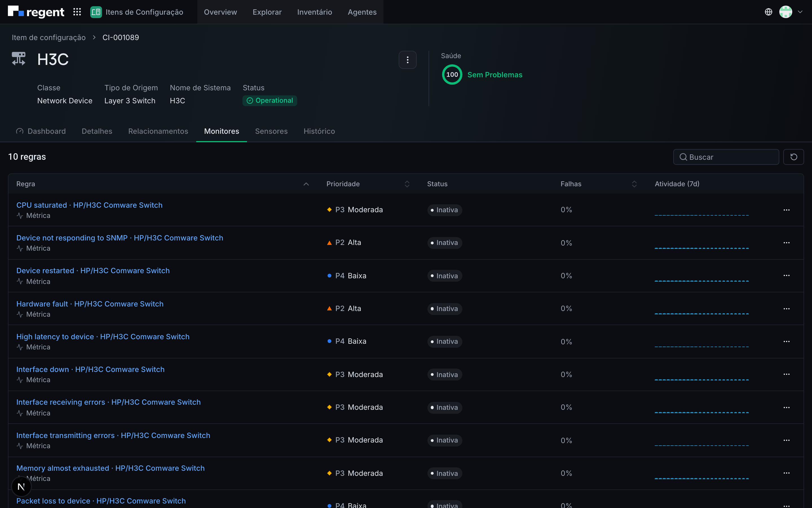Screen dimensions: 812x508
Task: Switch to the Dashboard tab
Action: [x=41, y=131]
